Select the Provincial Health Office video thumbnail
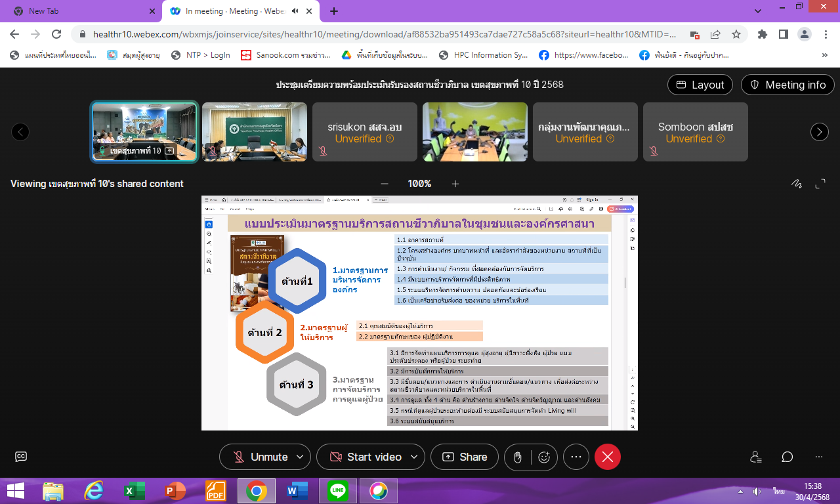 pos(255,132)
